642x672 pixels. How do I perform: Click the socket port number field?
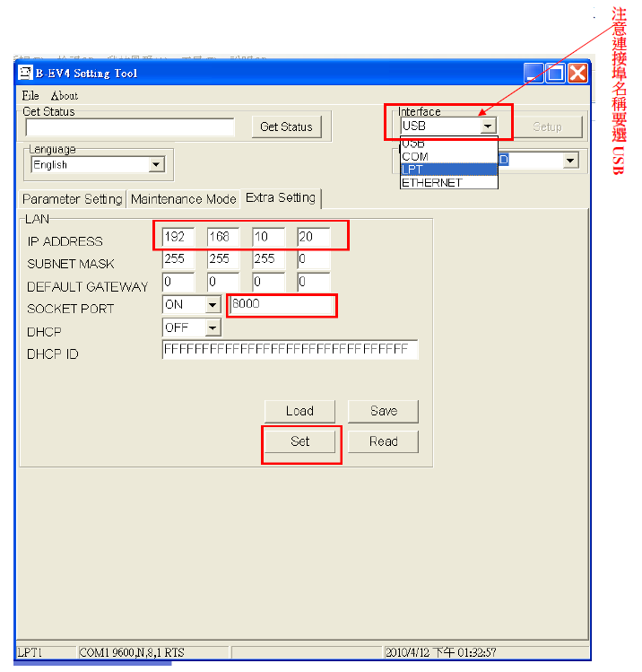tap(282, 305)
